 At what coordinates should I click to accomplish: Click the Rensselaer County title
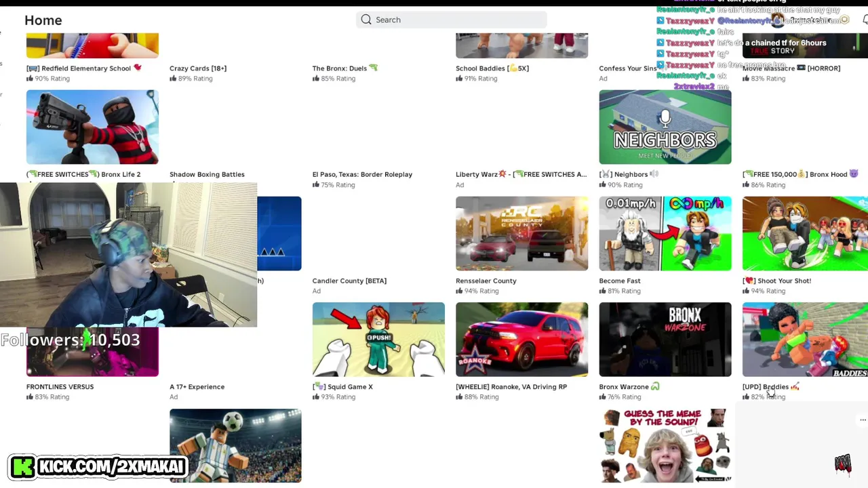486,281
